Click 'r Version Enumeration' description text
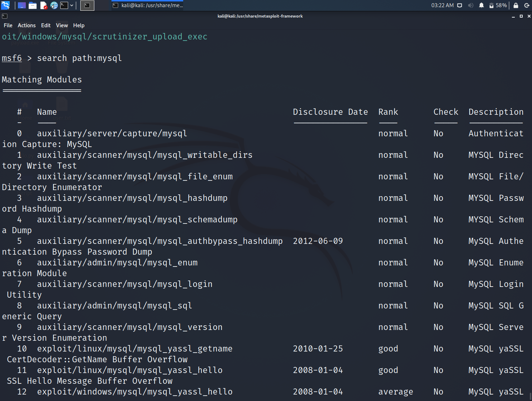This screenshot has width=532, height=401. 54,338
